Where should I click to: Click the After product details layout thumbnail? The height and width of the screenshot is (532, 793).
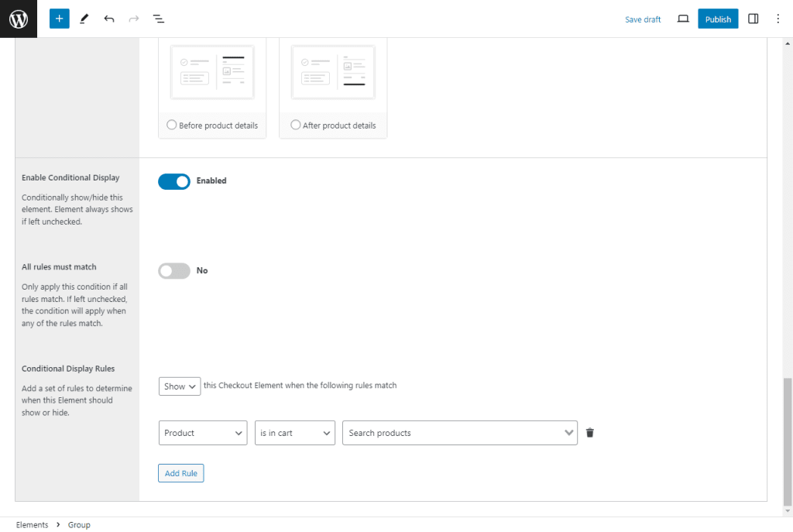[333, 72]
